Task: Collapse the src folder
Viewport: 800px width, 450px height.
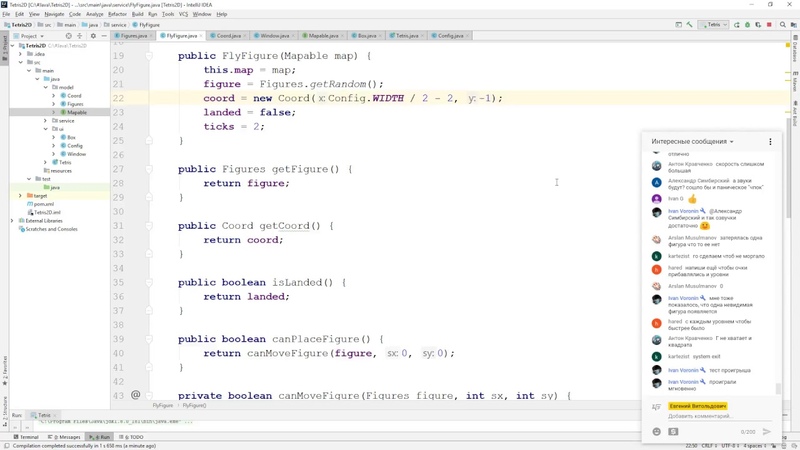Action: click(20, 62)
